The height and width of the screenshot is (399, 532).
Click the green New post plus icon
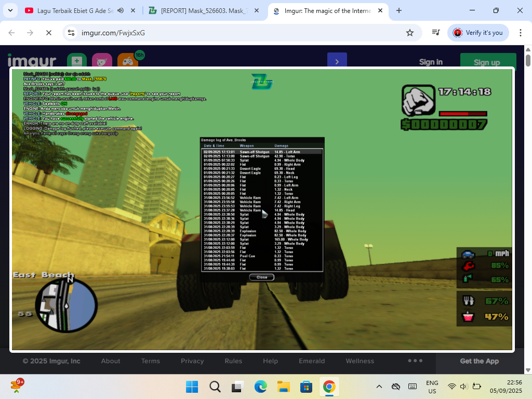pos(77,60)
